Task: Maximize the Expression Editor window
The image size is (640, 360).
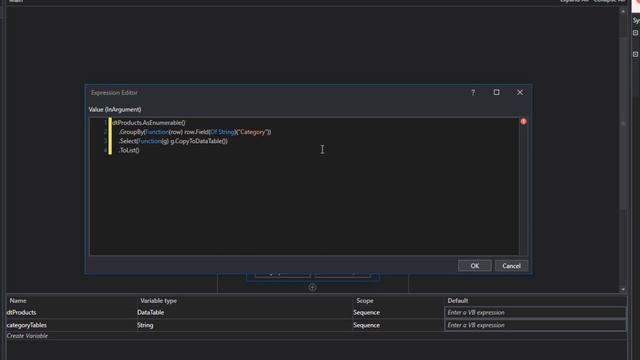Action: (496, 92)
